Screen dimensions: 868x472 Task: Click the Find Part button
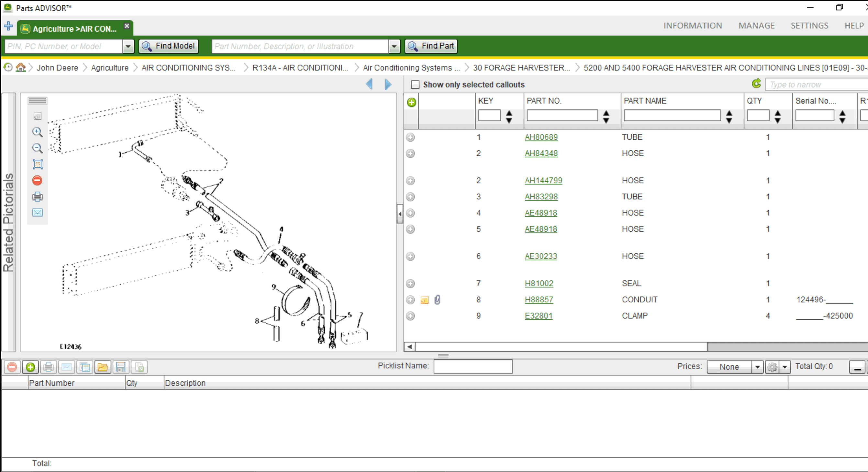431,46
